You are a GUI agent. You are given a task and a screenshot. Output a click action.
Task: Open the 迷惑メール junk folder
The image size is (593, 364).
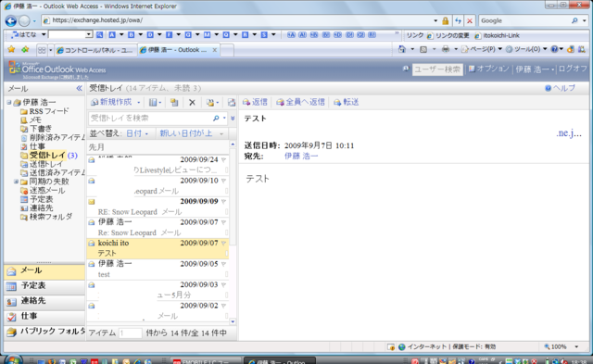[43, 191]
